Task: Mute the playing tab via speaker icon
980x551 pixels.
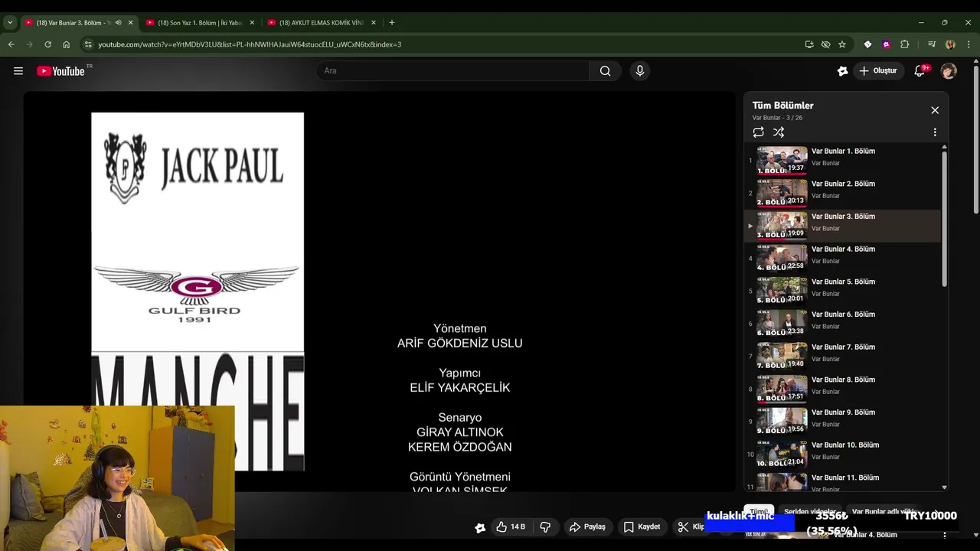Action: (x=118, y=23)
